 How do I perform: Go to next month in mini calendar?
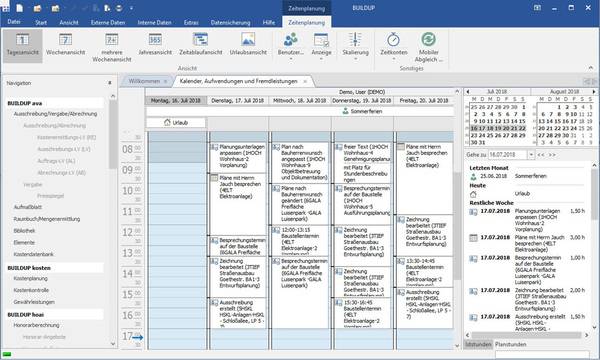pos(593,91)
